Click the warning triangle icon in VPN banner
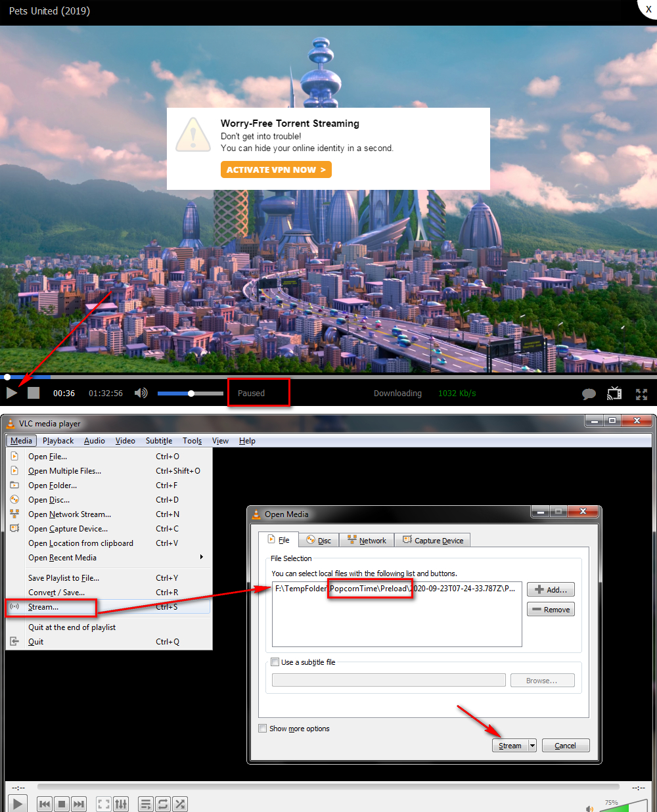Screen dimensions: 657x812 click(193, 135)
